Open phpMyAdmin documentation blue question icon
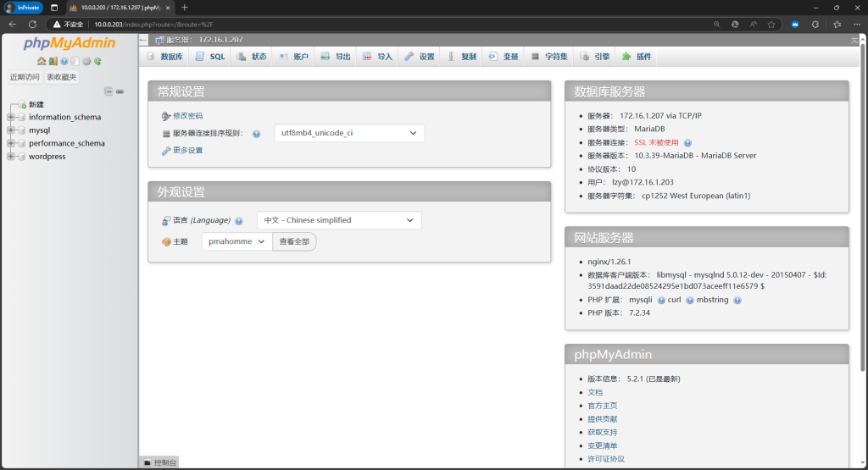 64,61
